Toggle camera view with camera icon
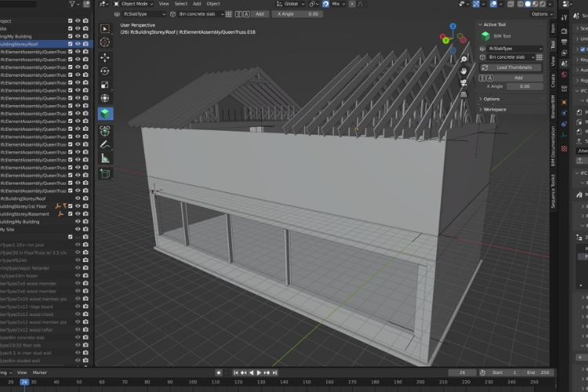 pyautogui.click(x=463, y=83)
